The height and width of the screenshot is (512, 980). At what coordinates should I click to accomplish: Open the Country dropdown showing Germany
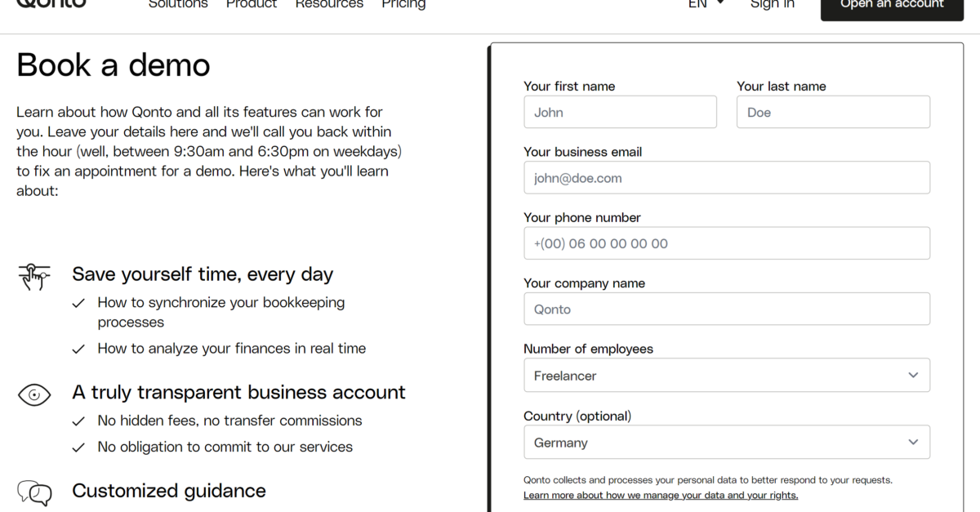(x=727, y=443)
